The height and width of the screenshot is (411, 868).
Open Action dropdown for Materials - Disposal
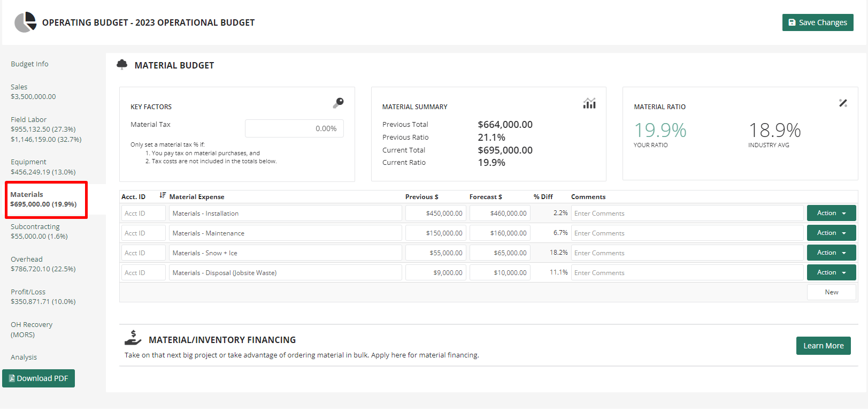click(x=831, y=272)
